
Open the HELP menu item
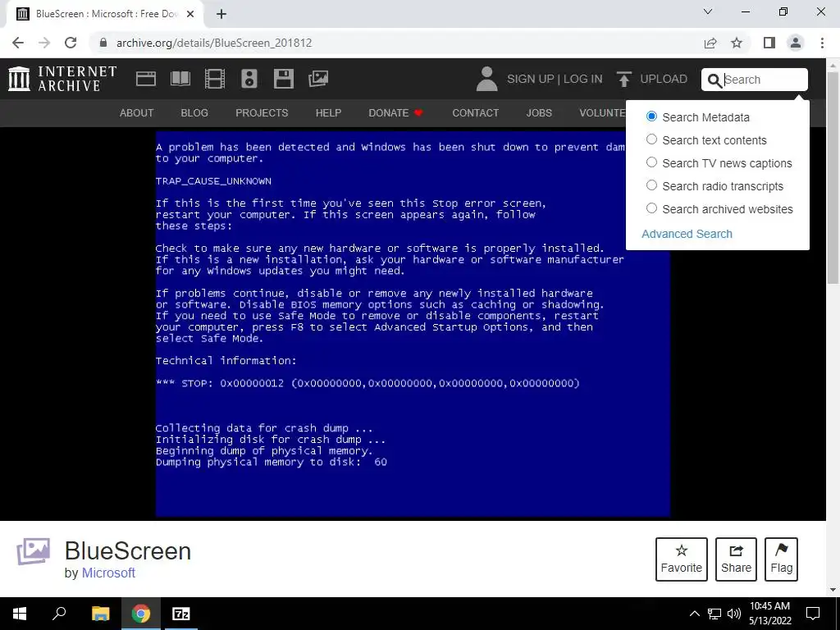click(328, 113)
